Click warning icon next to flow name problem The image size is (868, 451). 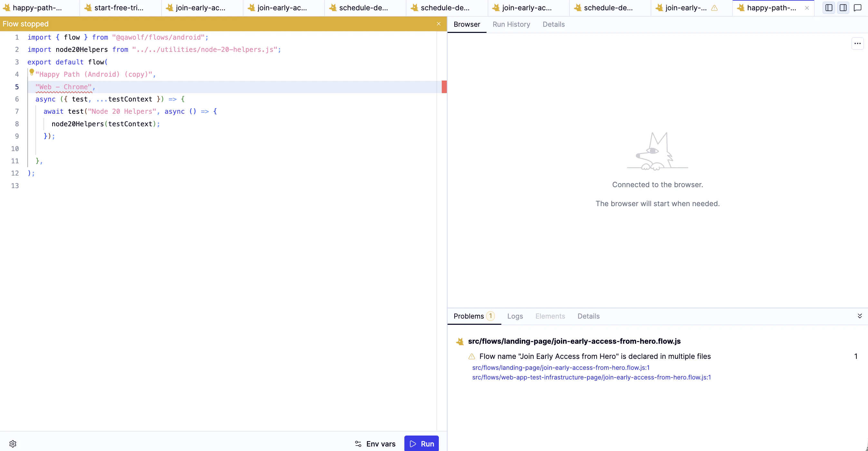[x=471, y=356]
